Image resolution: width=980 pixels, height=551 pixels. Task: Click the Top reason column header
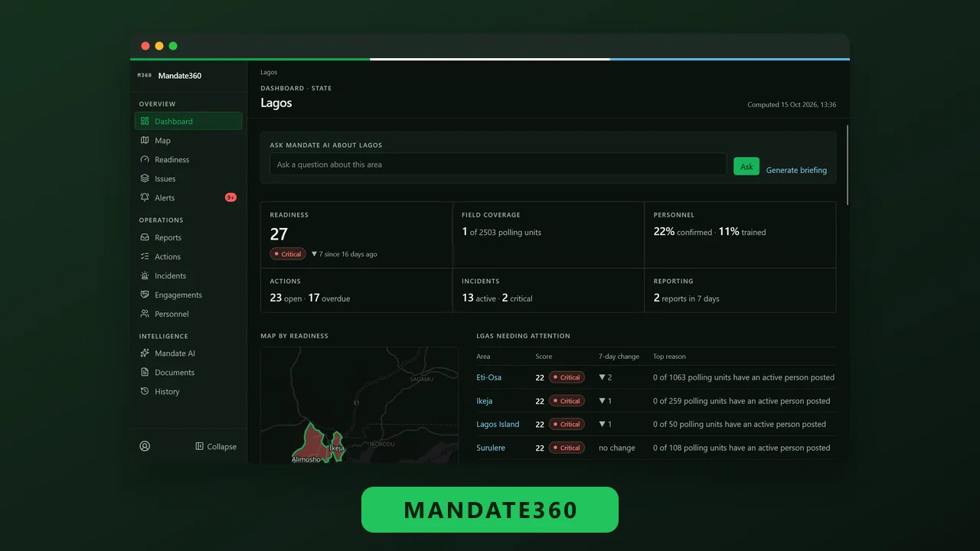[669, 357]
